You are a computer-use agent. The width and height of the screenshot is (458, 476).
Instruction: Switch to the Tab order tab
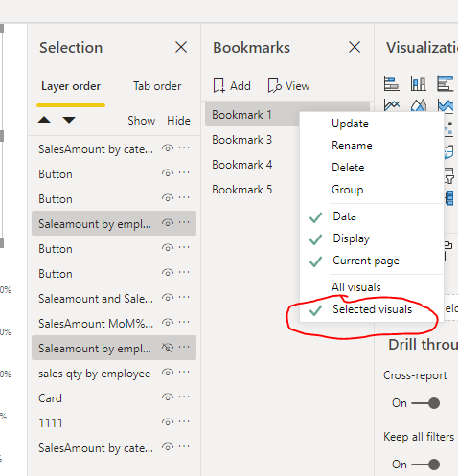click(157, 86)
